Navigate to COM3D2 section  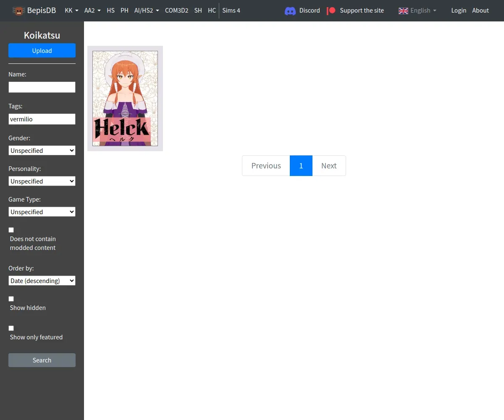point(176,10)
